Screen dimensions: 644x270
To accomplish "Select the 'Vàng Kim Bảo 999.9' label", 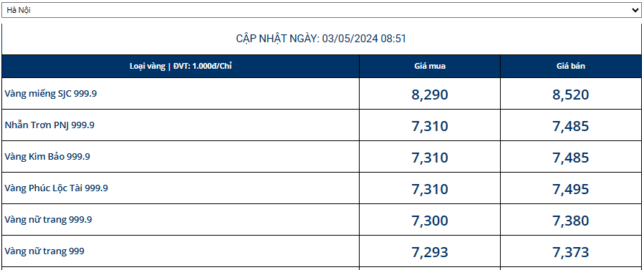I will point(47,157).
